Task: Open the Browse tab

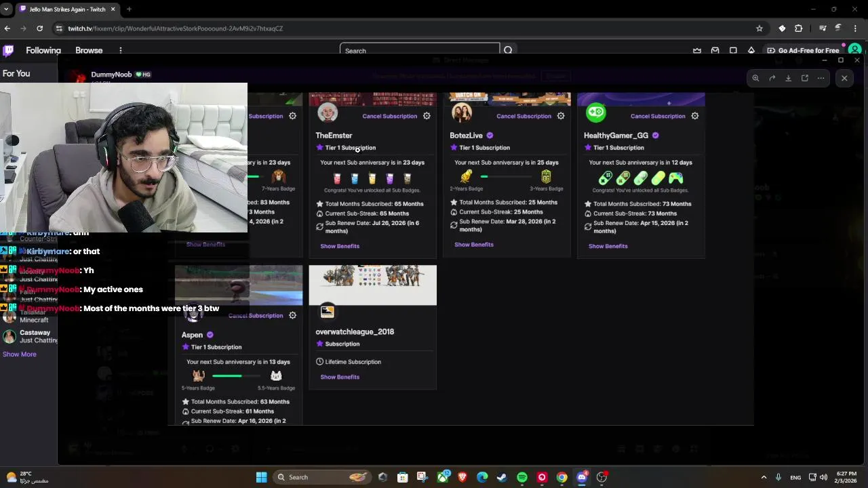Action: coord(89,50)
